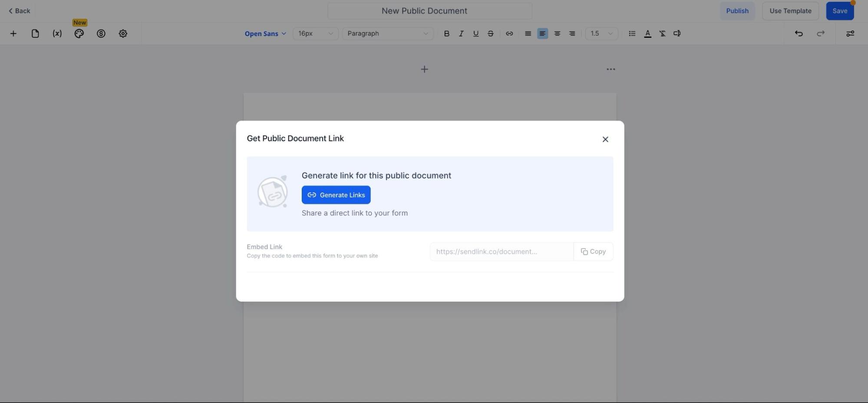Viewport: 868px width, 403px height.
Task: Open the pages document icon
Action: pos(35,33)
